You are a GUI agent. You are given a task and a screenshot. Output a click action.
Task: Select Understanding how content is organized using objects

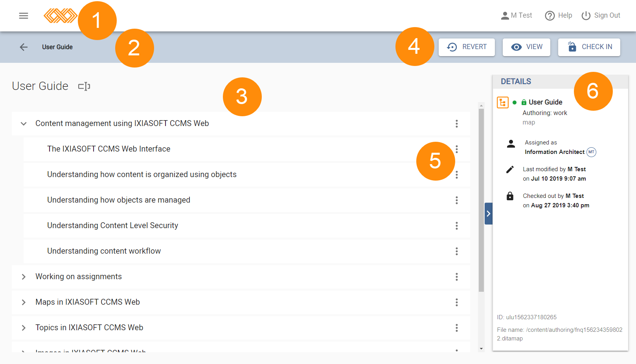pyautogui.click(x=246, y=175)
